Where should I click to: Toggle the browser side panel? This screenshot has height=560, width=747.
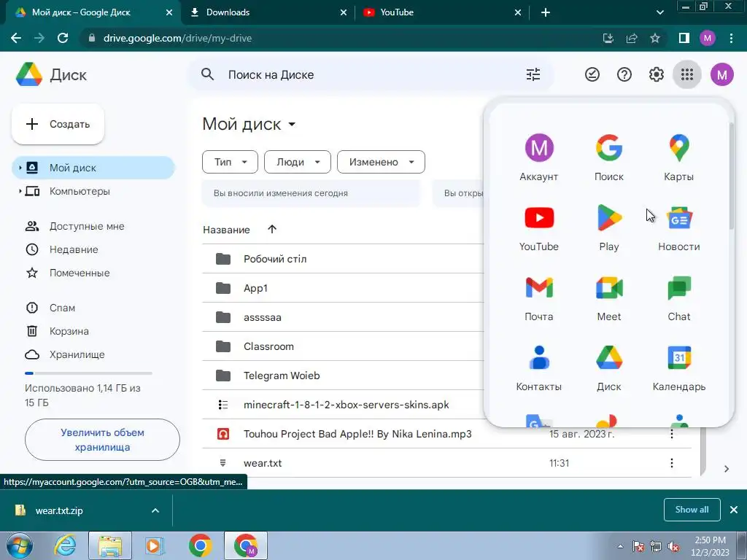[x=684, y=38]
